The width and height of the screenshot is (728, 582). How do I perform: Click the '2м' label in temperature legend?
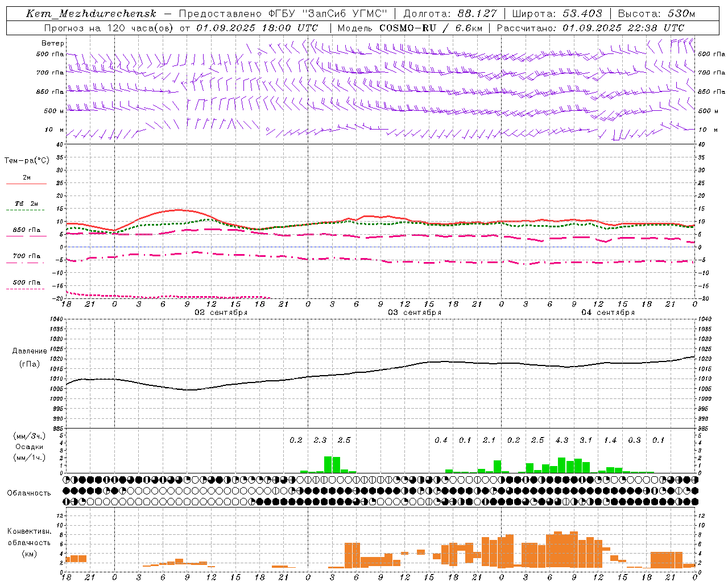[27, 178]
